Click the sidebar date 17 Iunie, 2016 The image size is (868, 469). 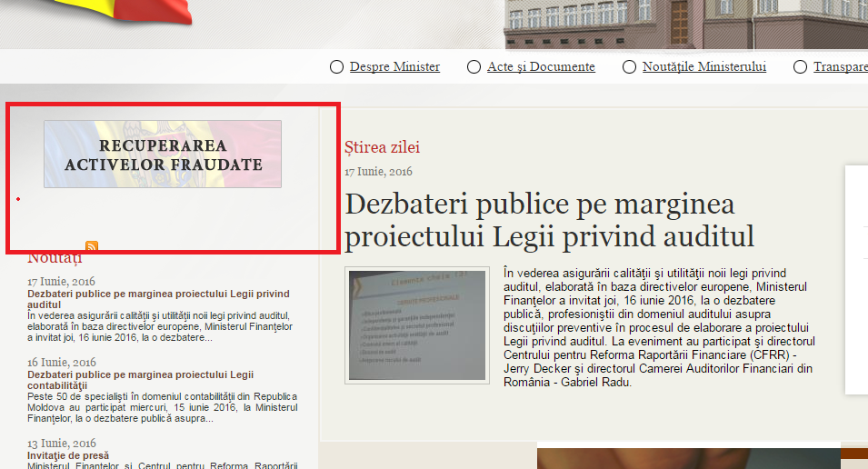[x=61, y=281]
